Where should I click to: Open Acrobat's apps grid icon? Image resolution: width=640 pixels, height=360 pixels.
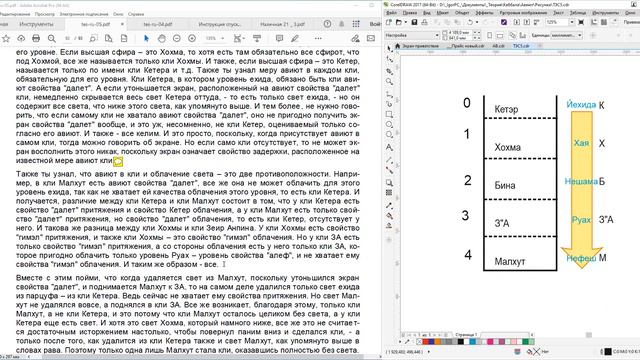pos(356,24)
